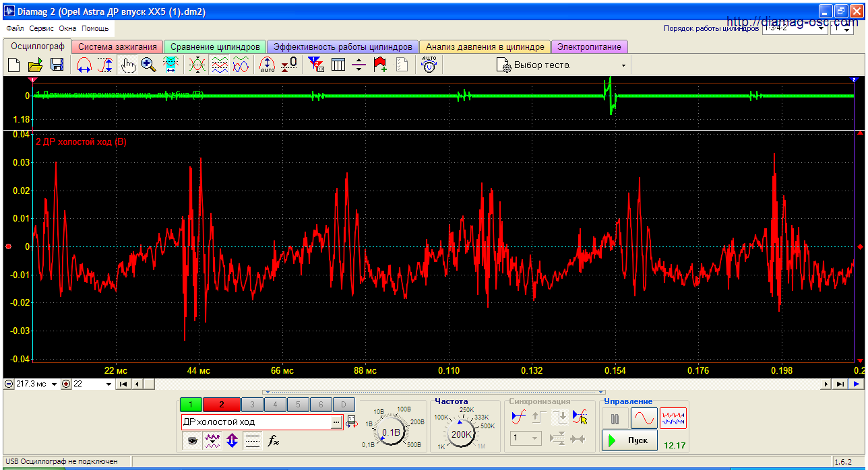Select the sine wave oscilloscope mode button
The width and height of the screenshot is (868, 470).
(x=644, y=418)
